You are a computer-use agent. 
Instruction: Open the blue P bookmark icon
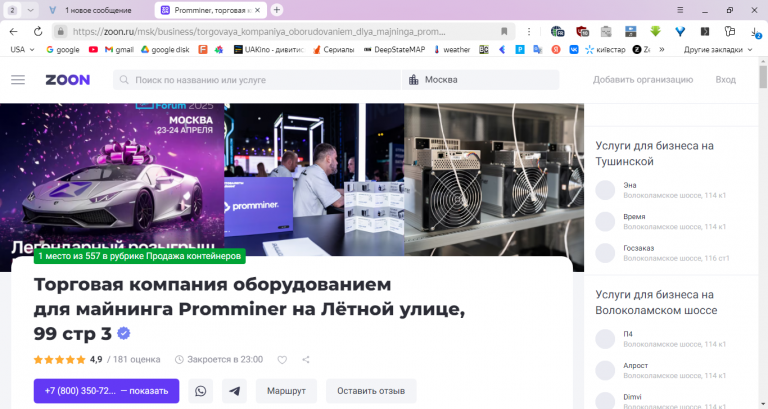coord(520,49)
